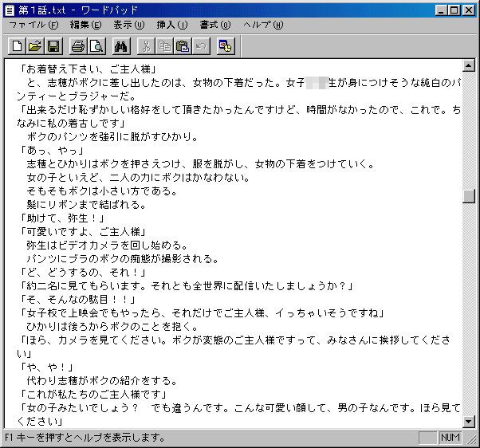Paste using the clipboard icon
Screen dimensions: 480x448
(183, 46)
